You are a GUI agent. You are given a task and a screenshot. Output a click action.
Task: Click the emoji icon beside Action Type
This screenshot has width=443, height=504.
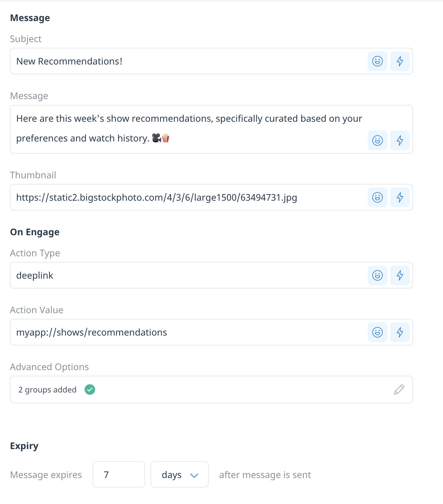click(377, 275)
